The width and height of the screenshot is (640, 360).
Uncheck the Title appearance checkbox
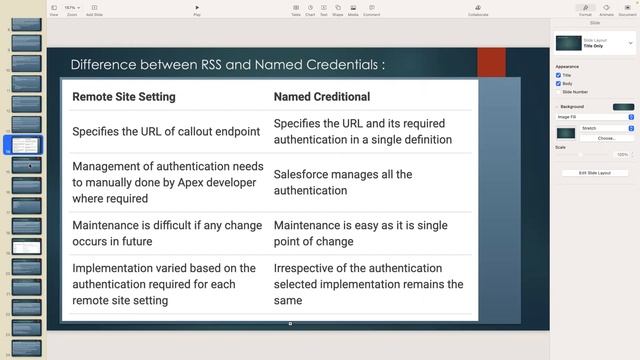pyautogui.click(x=558, y=75)
